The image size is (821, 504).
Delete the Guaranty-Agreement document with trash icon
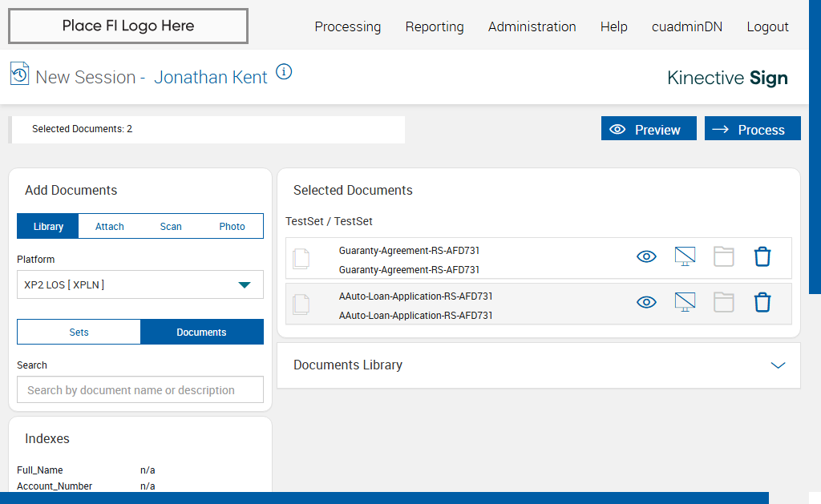click(762, 256)
